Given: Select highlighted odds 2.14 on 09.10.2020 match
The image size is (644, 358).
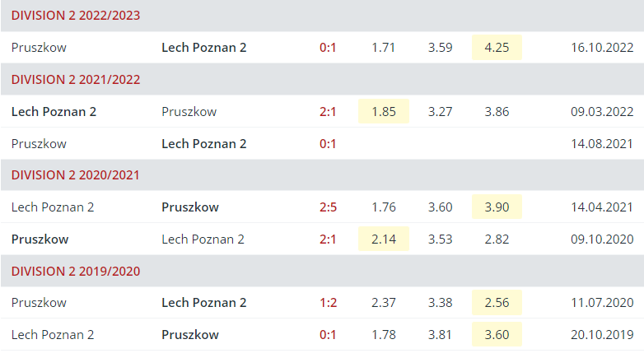Looking at the screenshot, I should [384, 239].
